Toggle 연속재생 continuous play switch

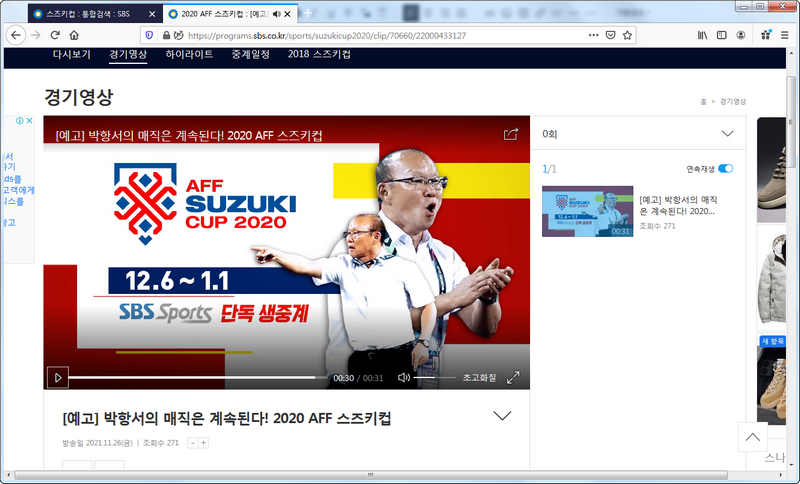(726, 169)
